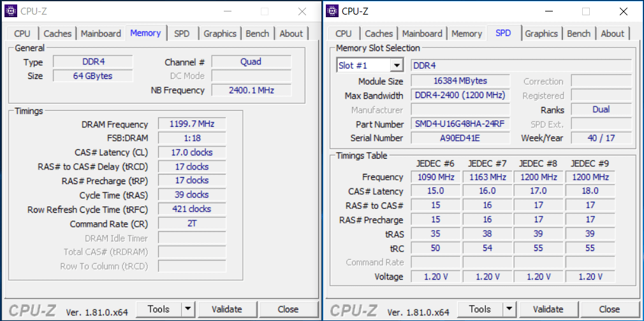
Task: Expand Tools dropdown arrow in the left window
Action: coord(187,309)
